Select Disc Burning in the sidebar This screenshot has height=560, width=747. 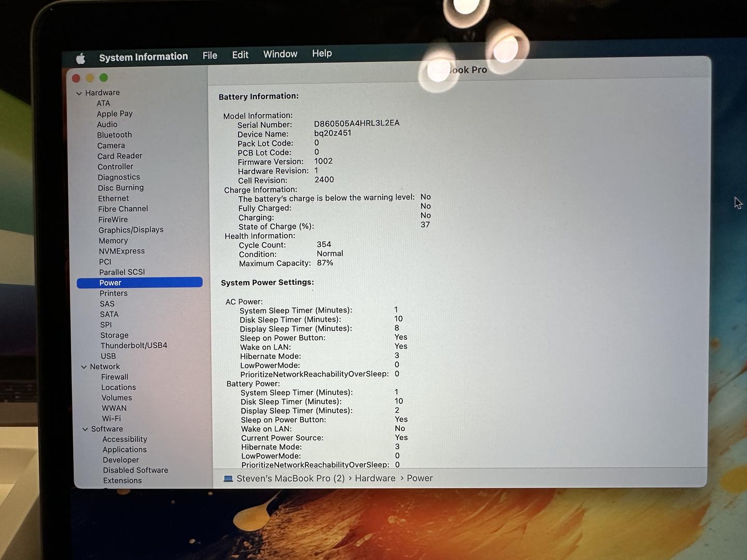(121, 188)
